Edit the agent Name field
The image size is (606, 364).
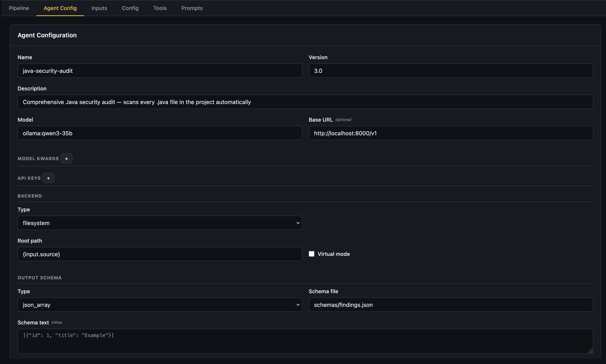pyautogui.click(x=159, y=71)
